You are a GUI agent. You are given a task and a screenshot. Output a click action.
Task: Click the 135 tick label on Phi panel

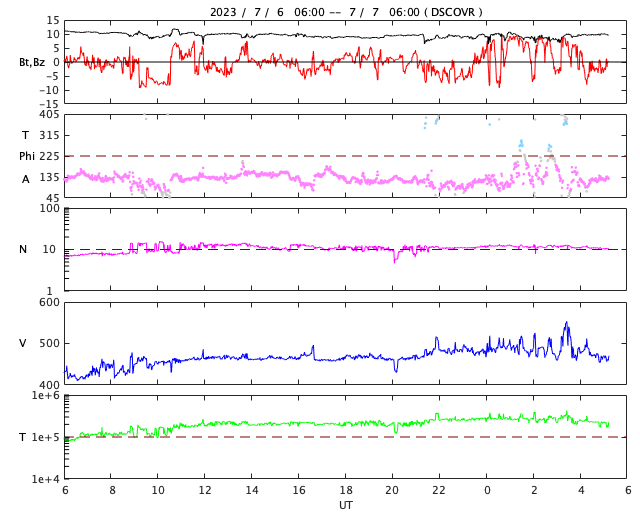pos(49,178)
